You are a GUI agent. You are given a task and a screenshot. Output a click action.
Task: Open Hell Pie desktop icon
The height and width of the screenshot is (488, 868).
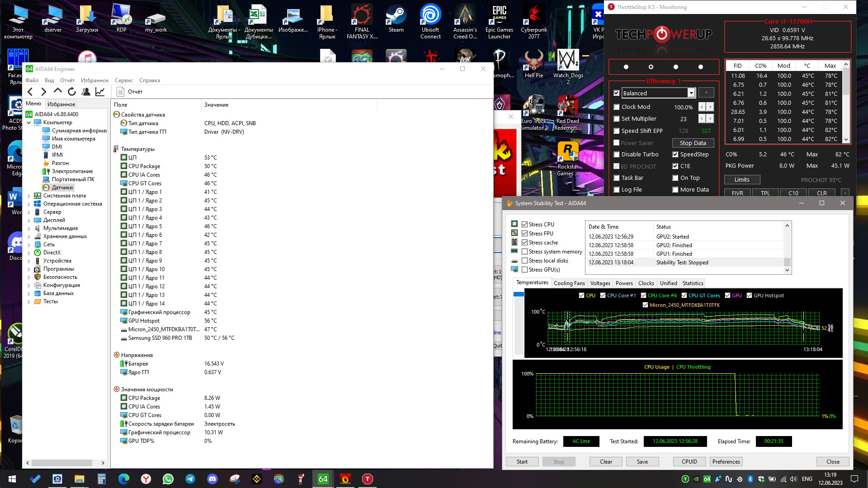point(533,64)
